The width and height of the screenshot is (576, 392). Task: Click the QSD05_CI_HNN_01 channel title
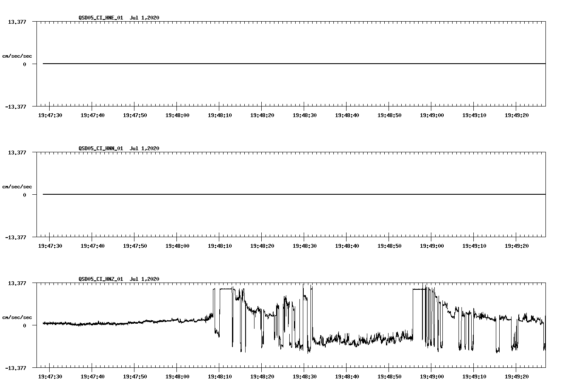point(101,148)
